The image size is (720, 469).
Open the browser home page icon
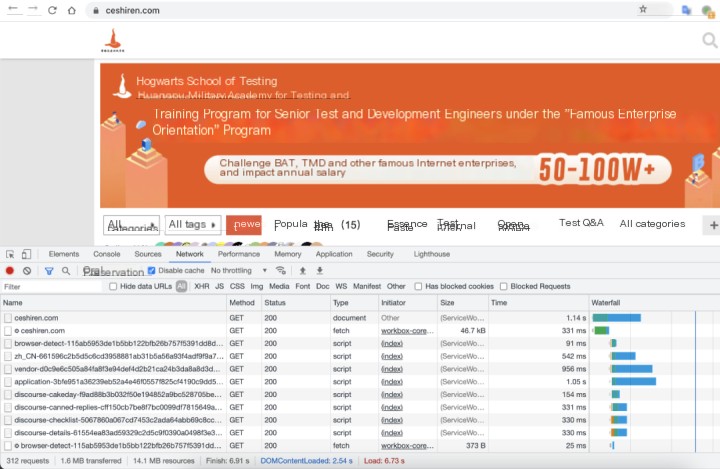pos(72,10)
